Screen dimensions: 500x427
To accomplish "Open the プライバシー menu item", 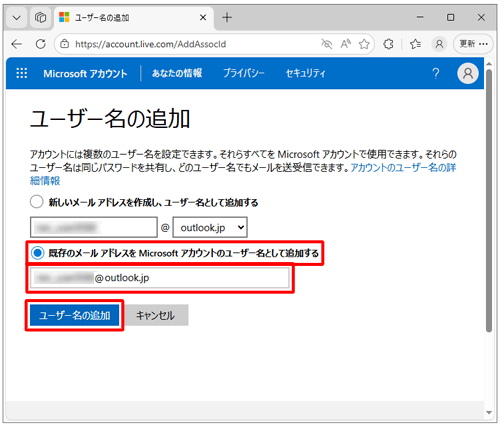I will coord(244,73).
